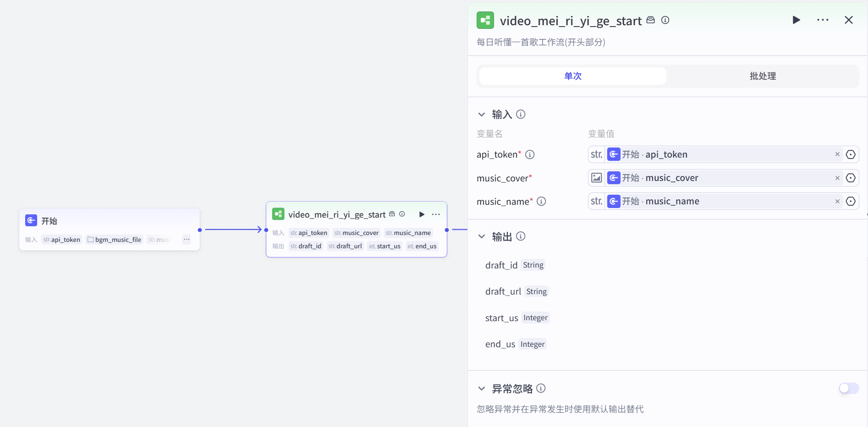Click info icon beside api_token label
This screenshot has width=868, height=427.
tap(530, 154)
